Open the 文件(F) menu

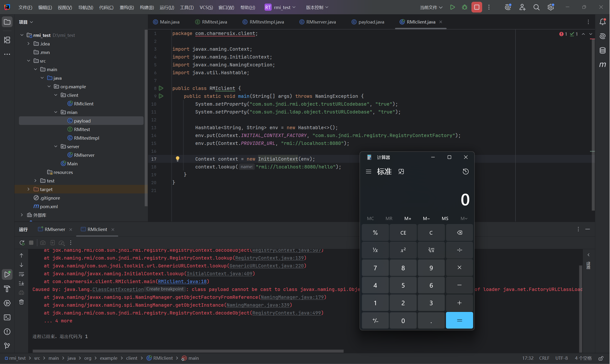pos(25,7)
